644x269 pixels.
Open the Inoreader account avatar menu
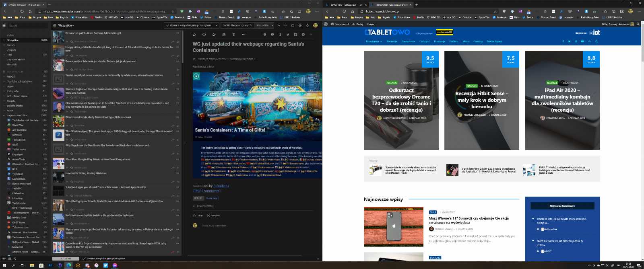point(316,25)
